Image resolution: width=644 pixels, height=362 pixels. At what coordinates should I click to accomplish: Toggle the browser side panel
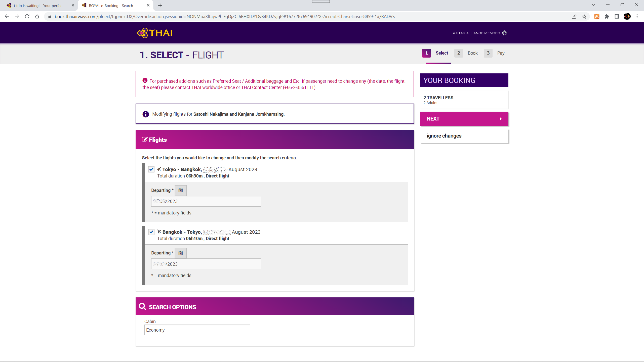(617, 17)
